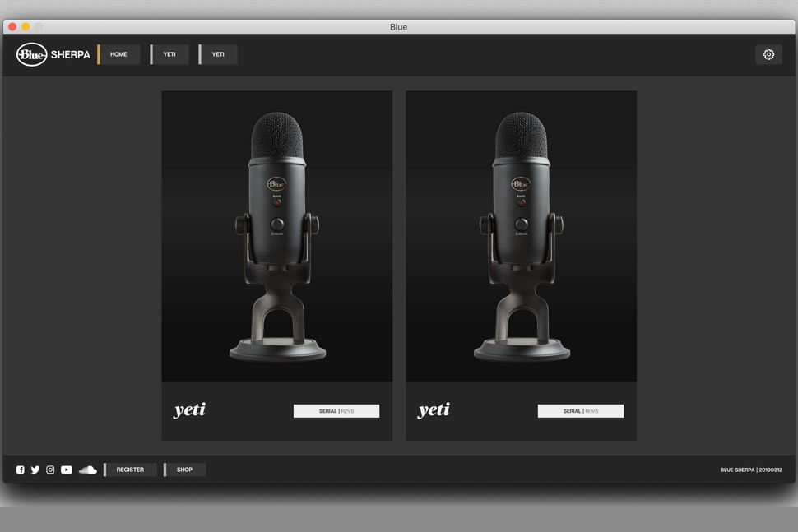Close the Blue window with red button
The width and height of the screenshot is (798, 532).
click(x=12, y=27)
